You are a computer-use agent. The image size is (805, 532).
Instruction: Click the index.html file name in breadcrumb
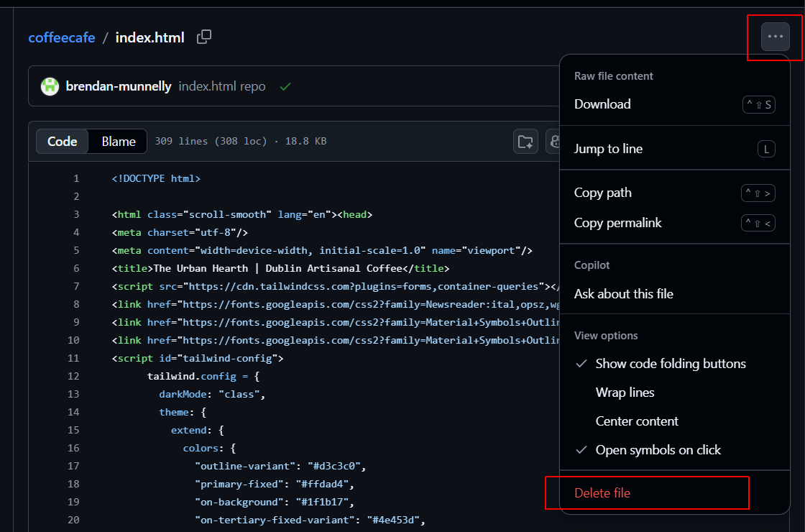pos(150,37)
